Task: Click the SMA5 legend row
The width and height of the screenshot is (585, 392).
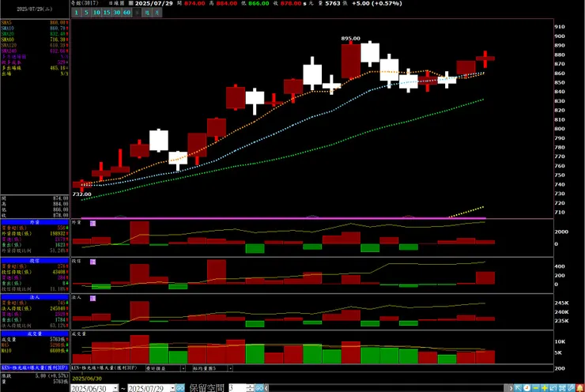Action: click(35, 23)
